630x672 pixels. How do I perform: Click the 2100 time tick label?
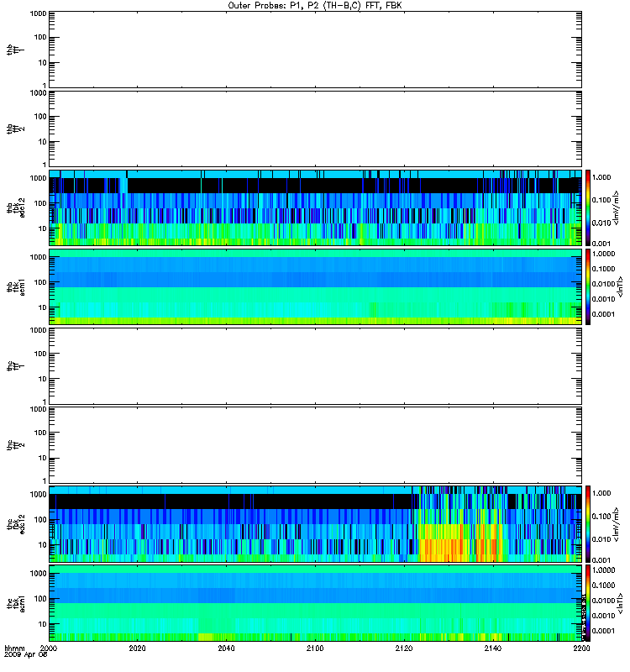(x=315, y=648)
